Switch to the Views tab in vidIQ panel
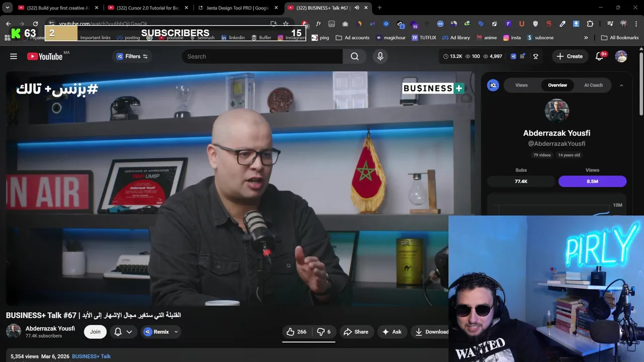 [x=521, y=85]
